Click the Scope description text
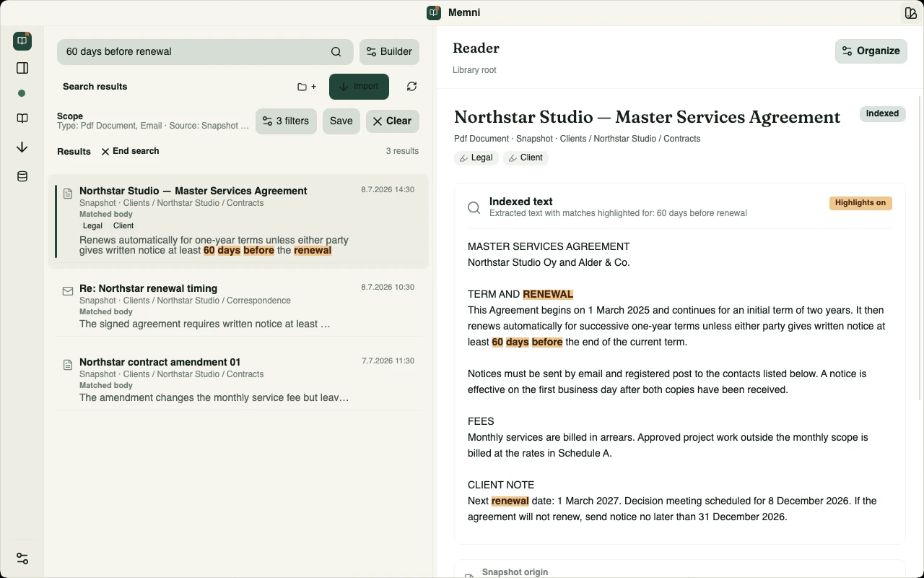Image resolution: width=924 pixels, height=578 pixels. pos(153,126)
